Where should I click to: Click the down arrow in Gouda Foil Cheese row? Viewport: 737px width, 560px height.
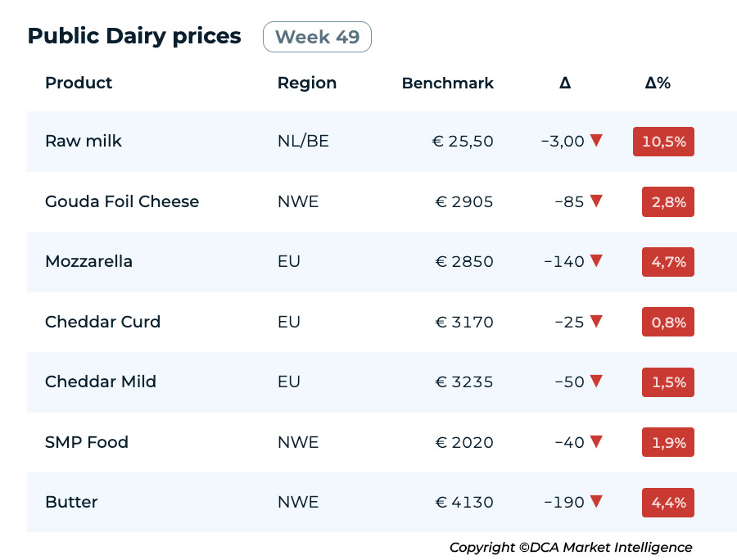[596, 201]
